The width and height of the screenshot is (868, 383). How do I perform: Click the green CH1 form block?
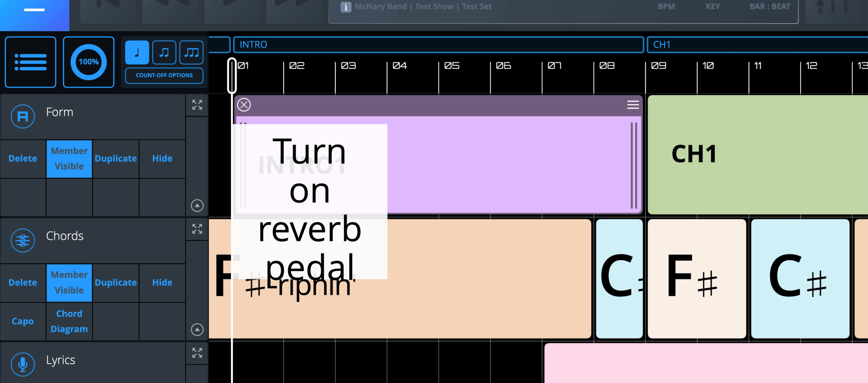click(758, 155)
